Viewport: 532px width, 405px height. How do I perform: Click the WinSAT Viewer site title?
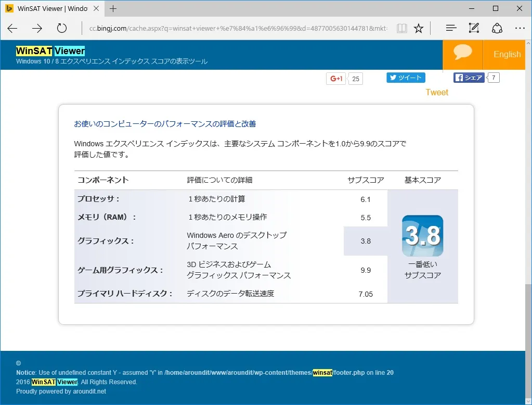click(50, 51)
